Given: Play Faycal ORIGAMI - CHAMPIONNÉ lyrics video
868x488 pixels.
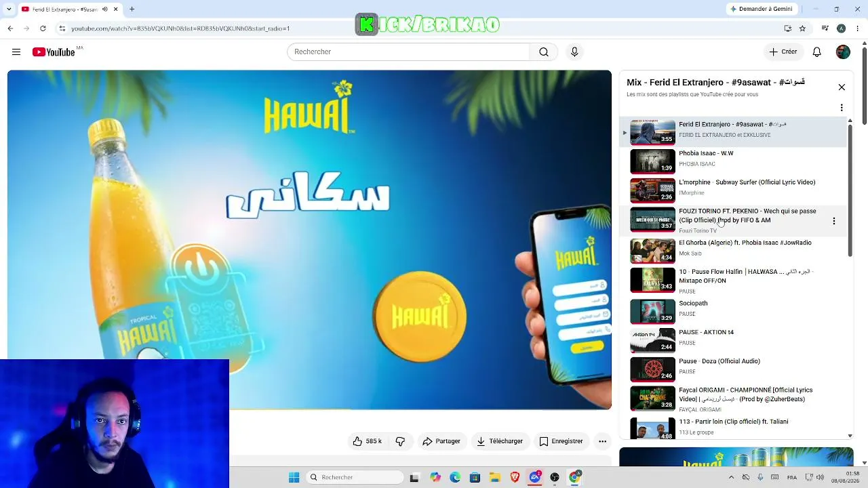Looking at the screenshot, I should pos(734,399).
